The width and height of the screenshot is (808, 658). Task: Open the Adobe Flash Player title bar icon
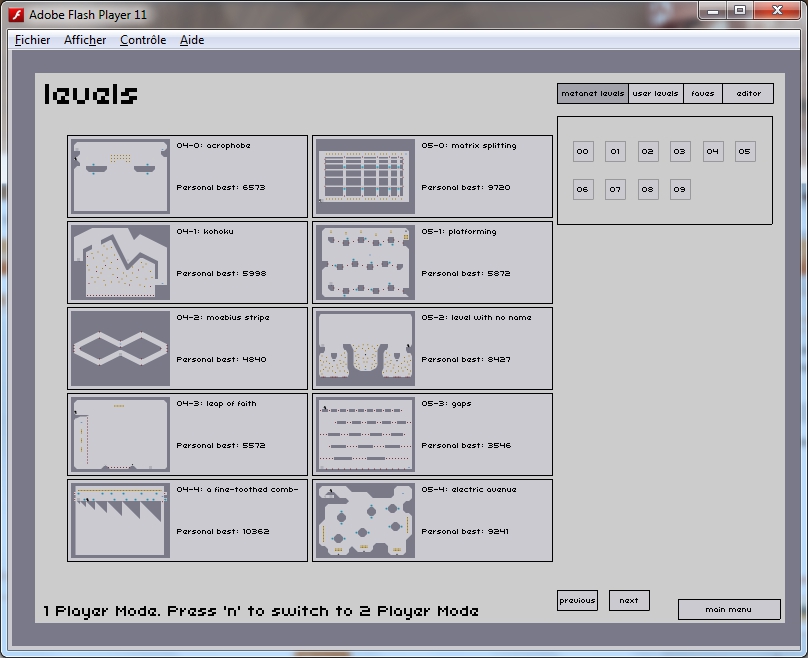point(16,14)
